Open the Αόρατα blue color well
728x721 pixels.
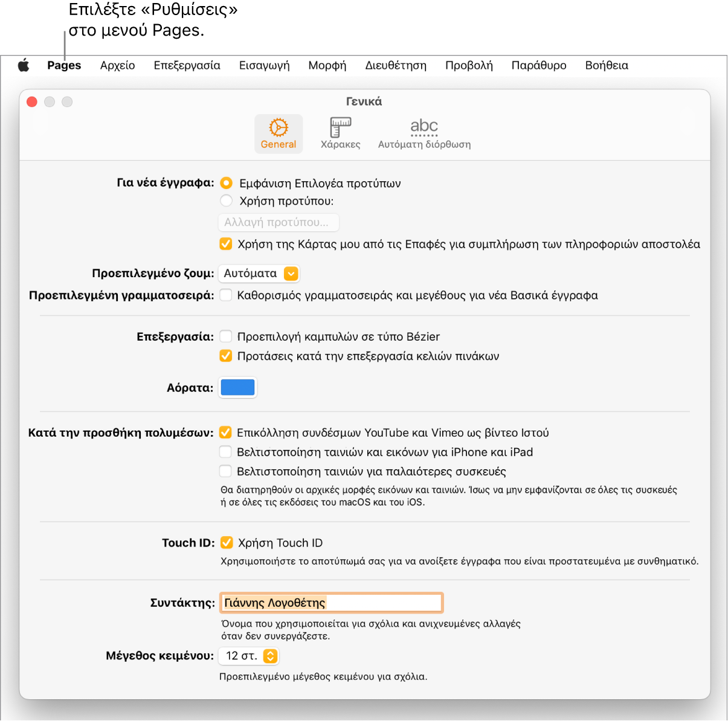pyautogui.click(x=238, y=387)
